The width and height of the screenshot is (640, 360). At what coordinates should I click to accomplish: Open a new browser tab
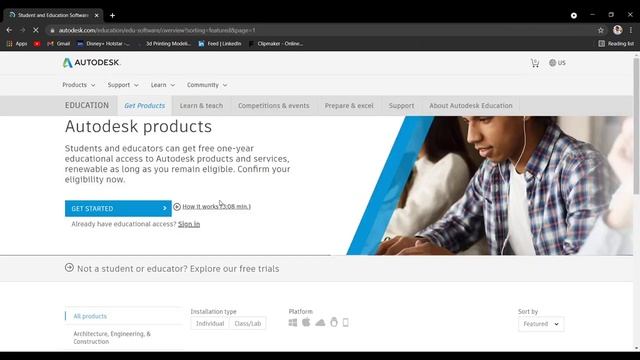coord(112,16)
